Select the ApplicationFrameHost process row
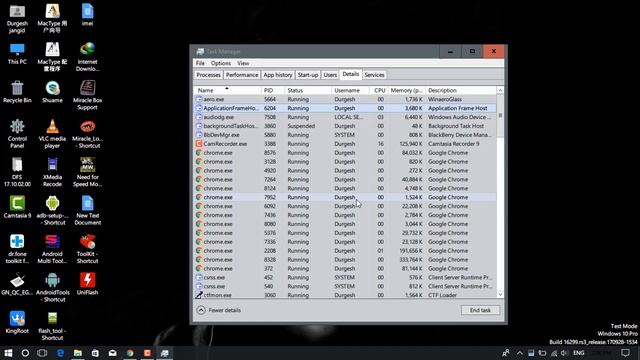The width and height of the screenshot is (640, 360). (345, 108)
